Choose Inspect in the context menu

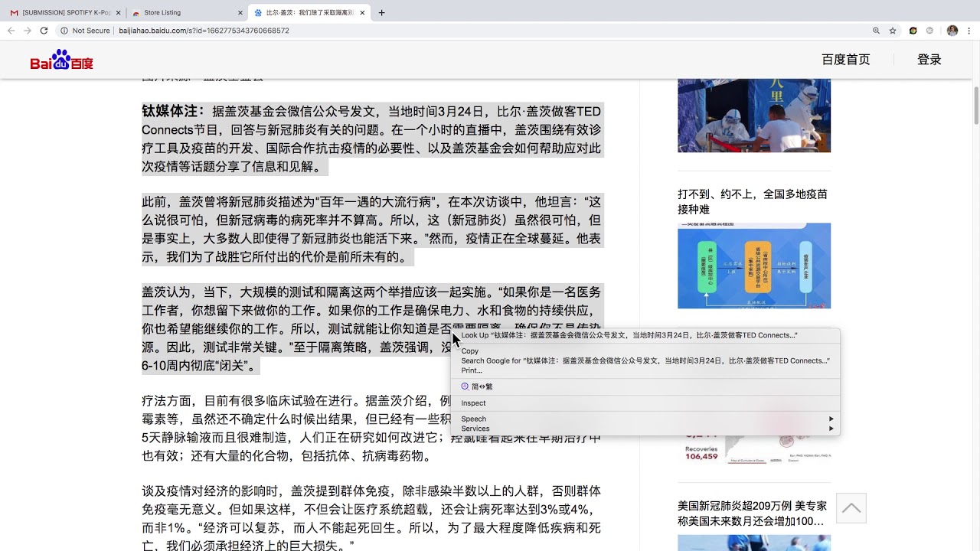(645, 403)
